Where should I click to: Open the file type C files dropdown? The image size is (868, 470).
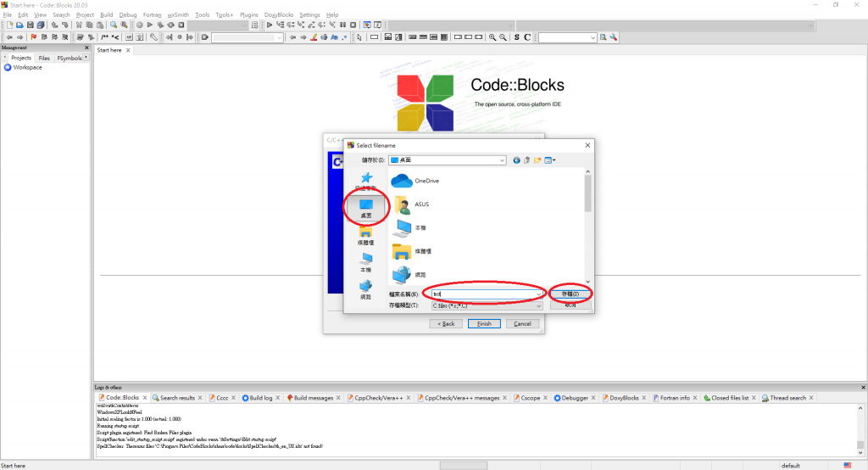click(538, 305)
